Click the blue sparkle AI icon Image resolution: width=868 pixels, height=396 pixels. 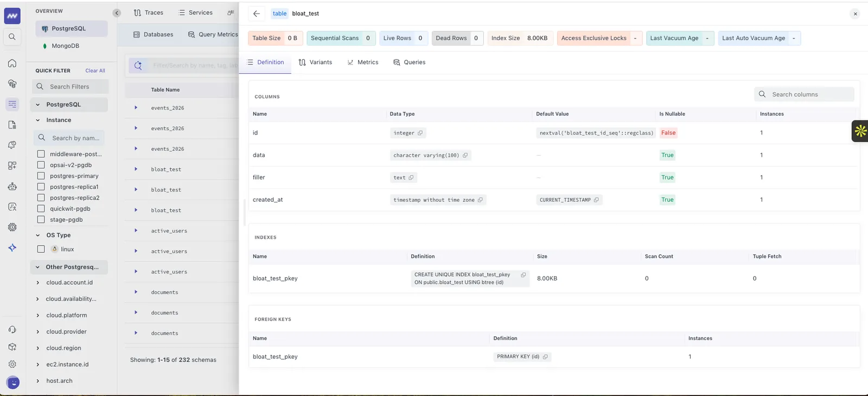coord(12,247)
